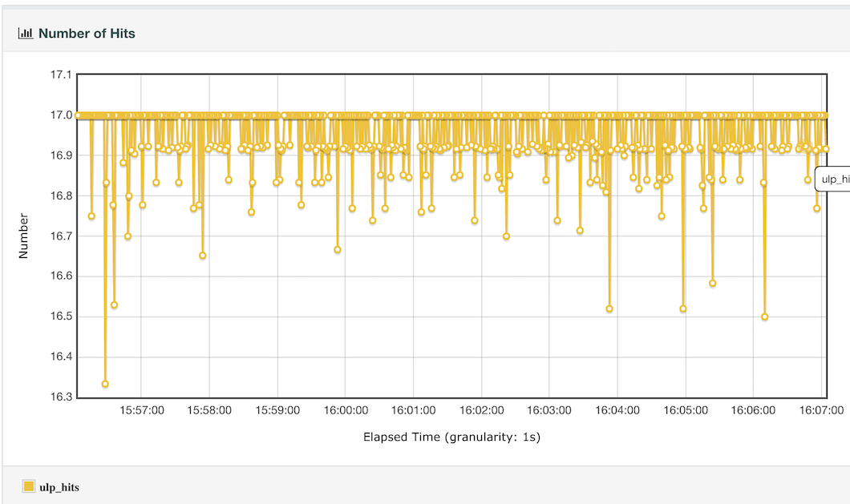Click the 16.5 y-axis label
Image resolution: width=850 pixels, height=504 pixels.
(61, 317)
